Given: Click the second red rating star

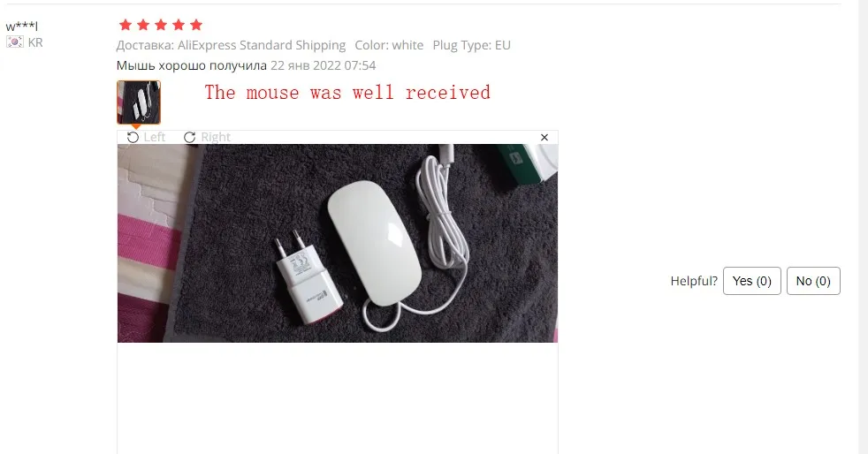Looking at the screenshot, I should pyautogui.click(x=143, y=25).
